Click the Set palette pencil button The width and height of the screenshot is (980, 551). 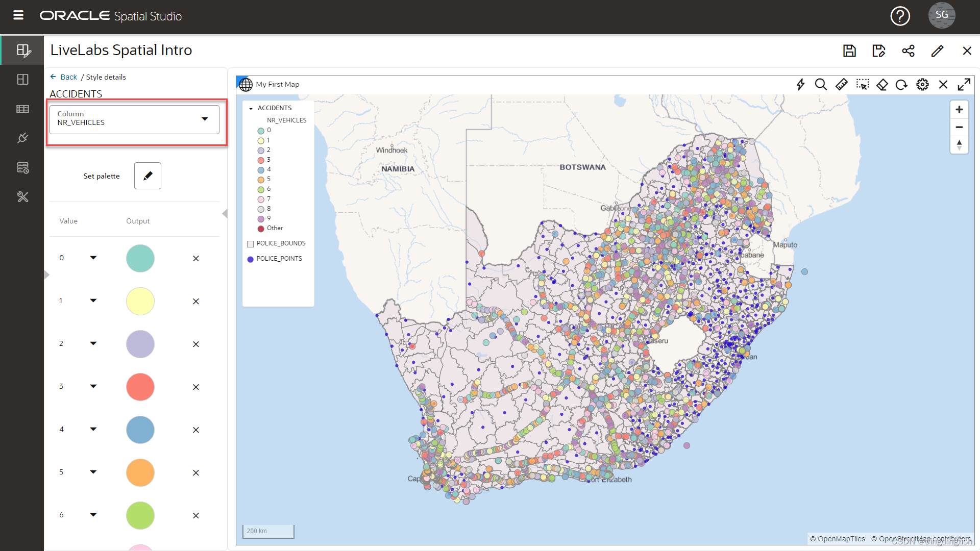click(148, 176)
